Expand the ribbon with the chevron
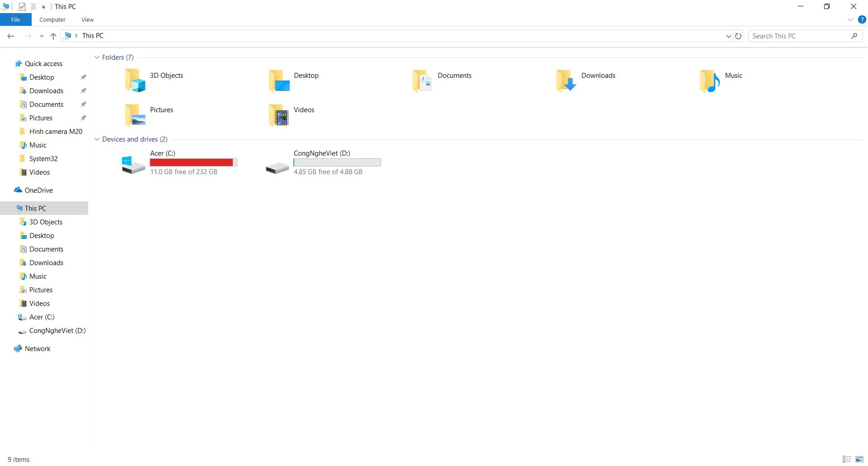The width and height of the screenshot is (868, 466). click(850, 19)
